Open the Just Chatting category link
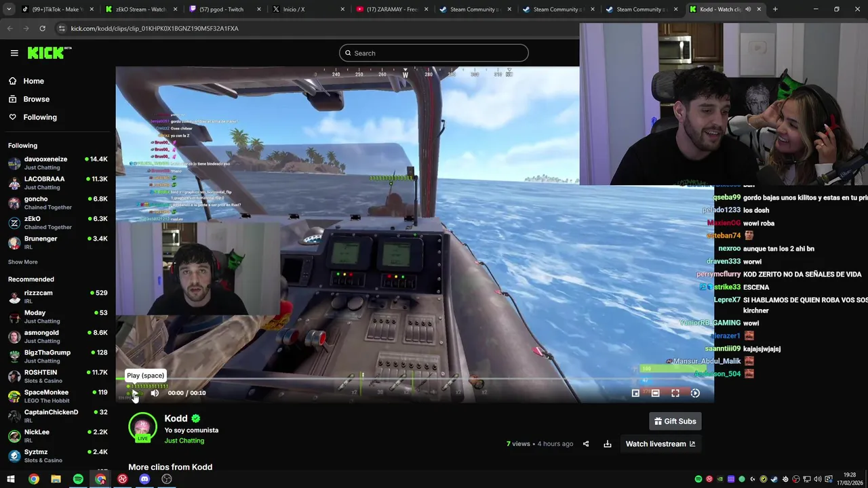Screen dimensions: 868x488 (x=184, y=441)
